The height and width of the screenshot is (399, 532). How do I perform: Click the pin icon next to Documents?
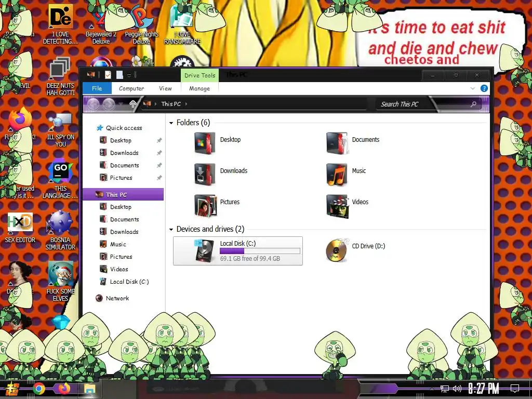(159, 165)
